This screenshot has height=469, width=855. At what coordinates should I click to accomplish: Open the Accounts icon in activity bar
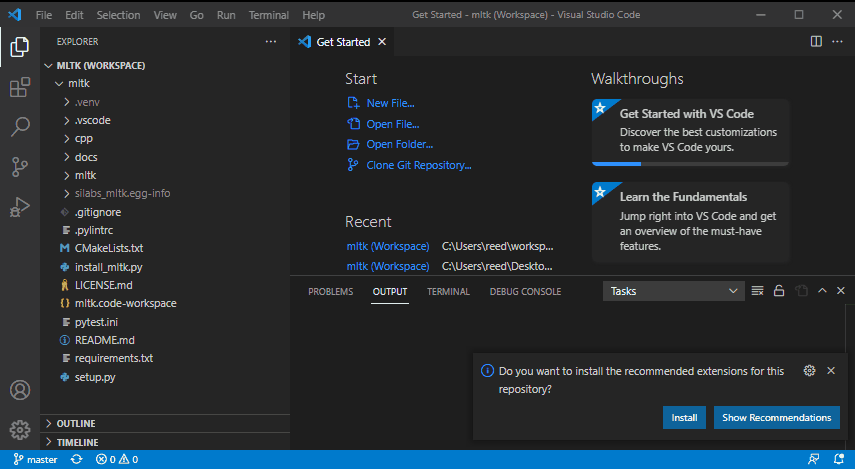point(19,390)
